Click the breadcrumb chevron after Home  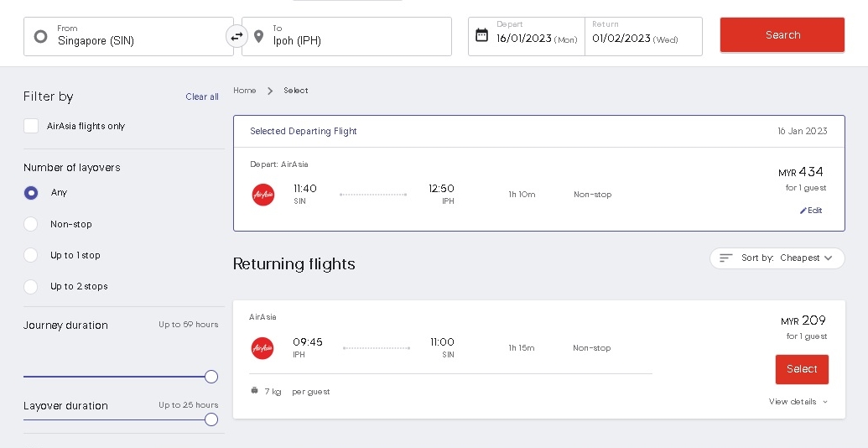point(270,91)
